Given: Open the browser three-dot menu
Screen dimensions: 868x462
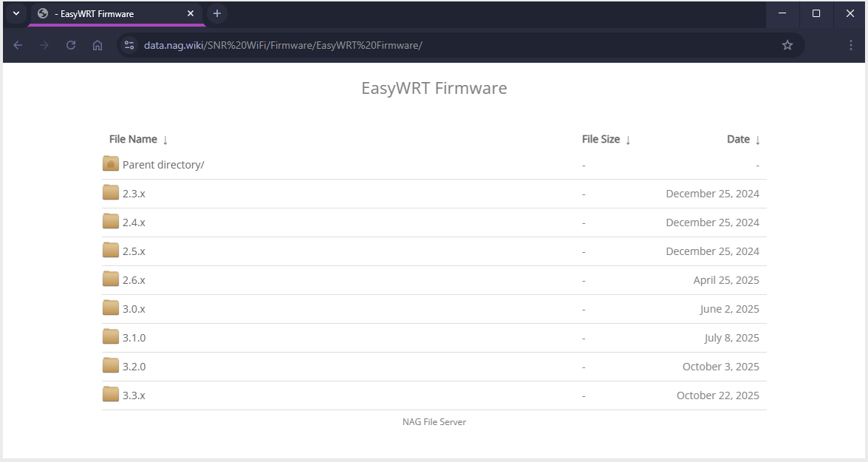Looking at the screenshot, I should coord(851,45).
